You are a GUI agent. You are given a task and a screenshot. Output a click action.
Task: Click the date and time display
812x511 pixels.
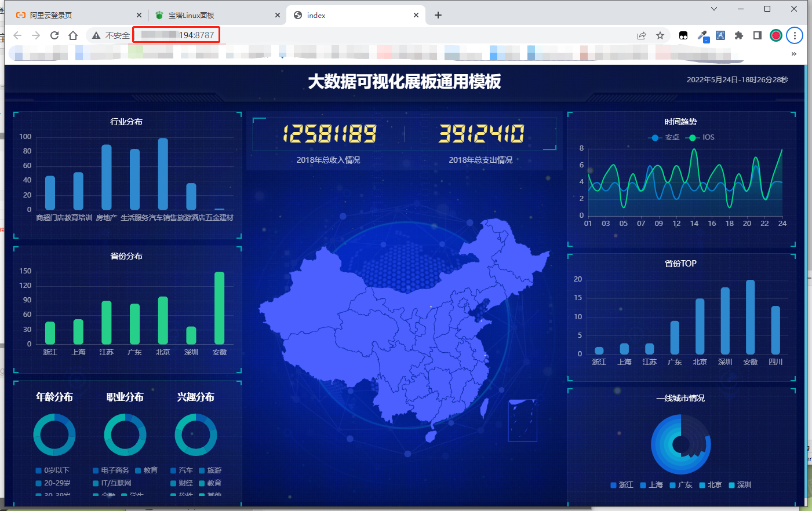click(x=737, y=80)
